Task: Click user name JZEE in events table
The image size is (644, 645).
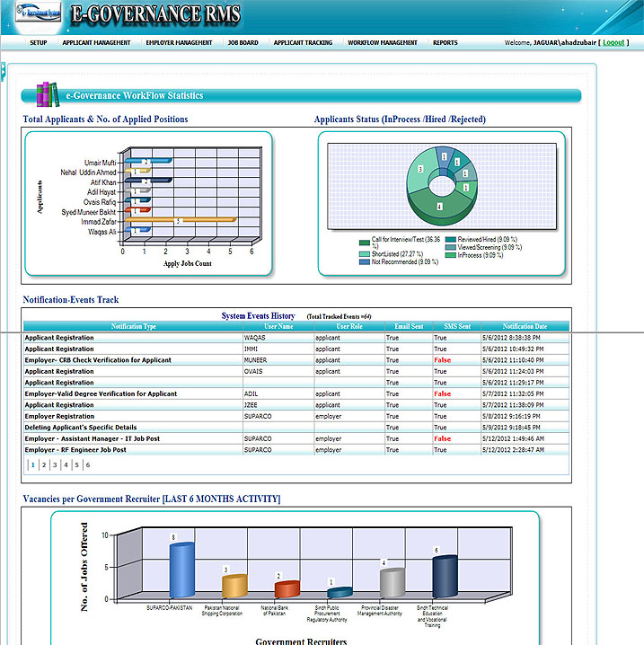Action: click(251, 405)
